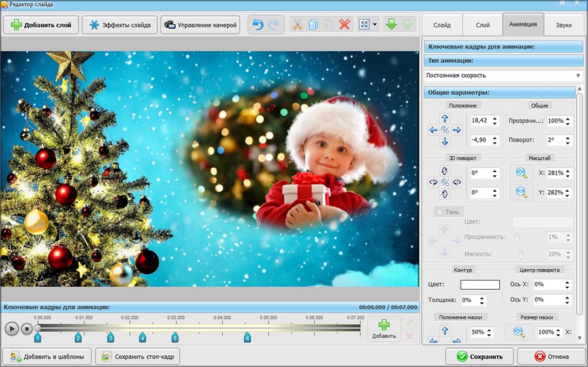This screenshot has height=367, width=588.
Task: Click the bottom 3D rotate icon
Action: click(x=445, y=194)
